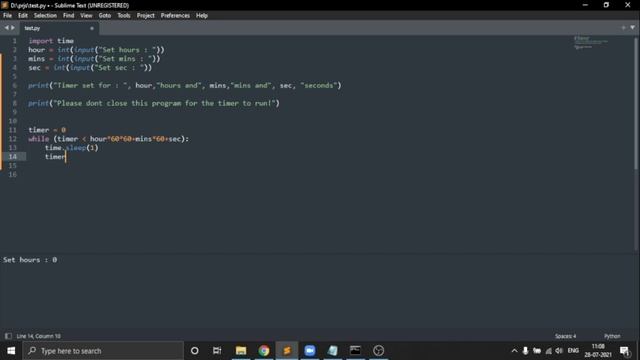Click the 'Set hours : 0' console output

(30, 260)
